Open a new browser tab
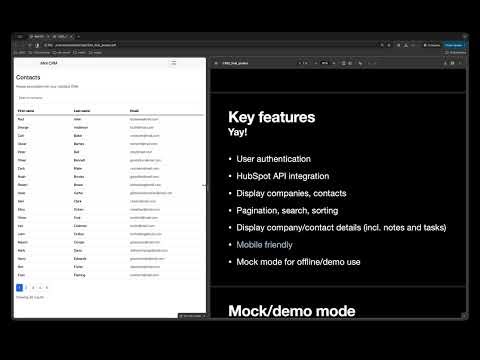The image size is (480, 360). pos(79,36)
